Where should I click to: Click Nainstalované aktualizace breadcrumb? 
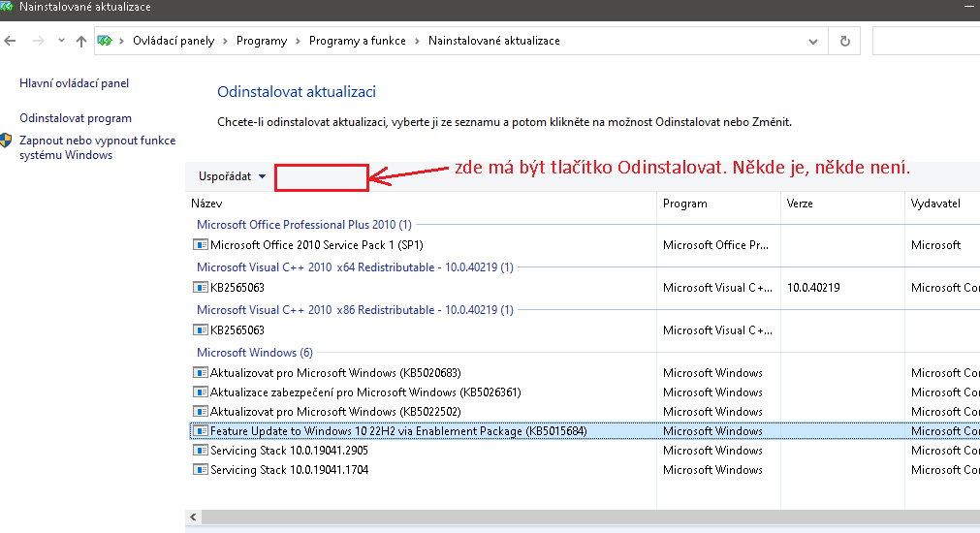click(493, 41)
